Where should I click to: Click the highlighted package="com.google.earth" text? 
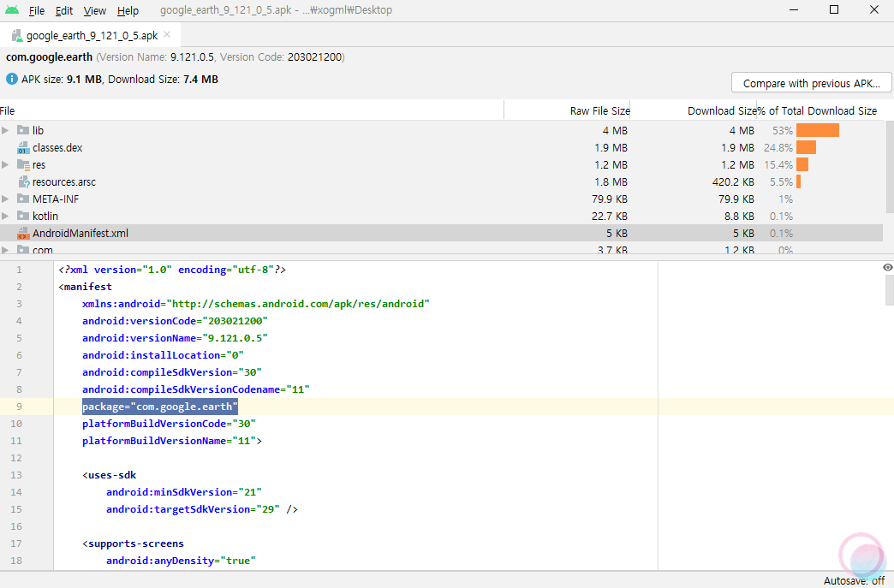(x=159, y=407)
